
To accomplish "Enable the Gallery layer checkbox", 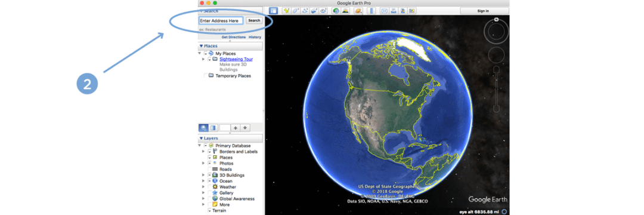I will [x=209, y=193].
